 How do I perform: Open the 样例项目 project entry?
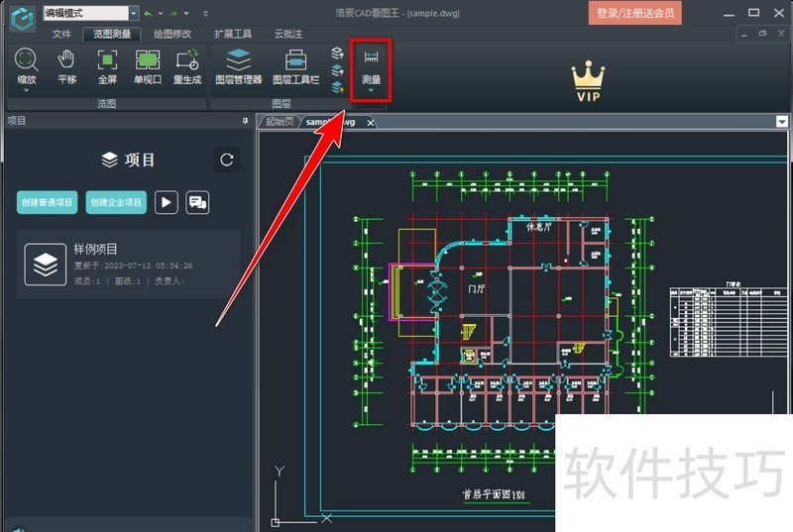tap(129, 265)
